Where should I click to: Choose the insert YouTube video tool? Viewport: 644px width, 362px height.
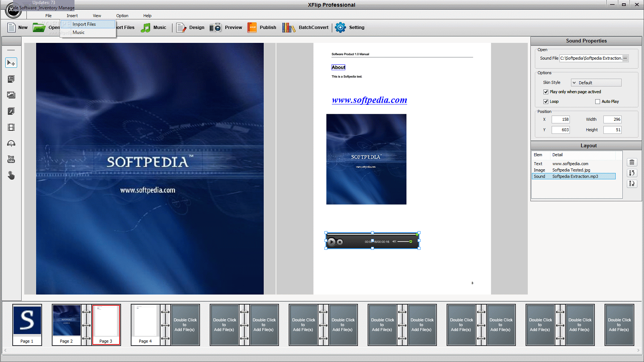pyautogui.click(x=11, y=159)
